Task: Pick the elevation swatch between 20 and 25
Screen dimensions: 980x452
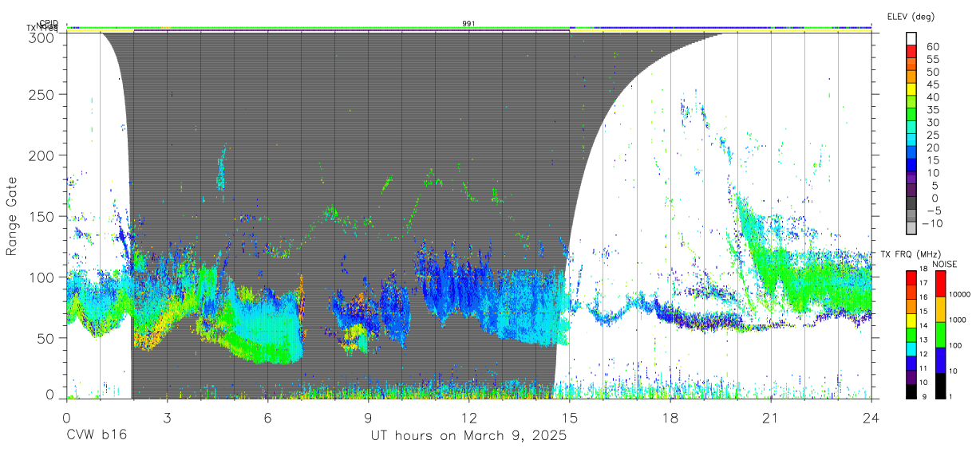Action: tap(911, 139)
